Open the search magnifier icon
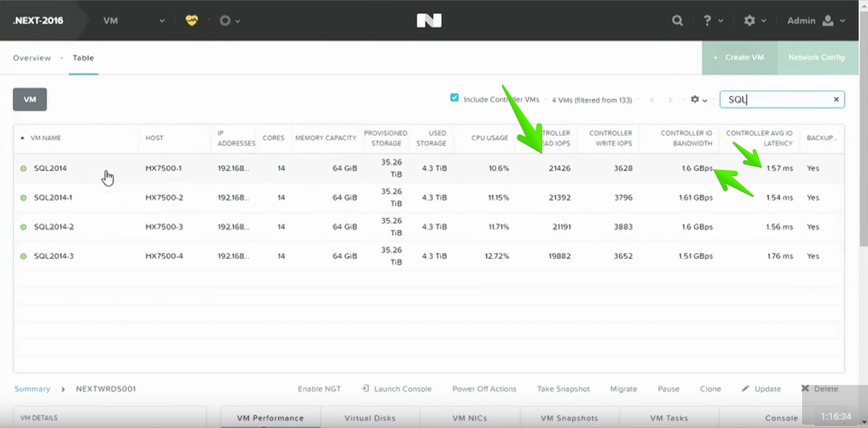868x428 pixels. 677,21
